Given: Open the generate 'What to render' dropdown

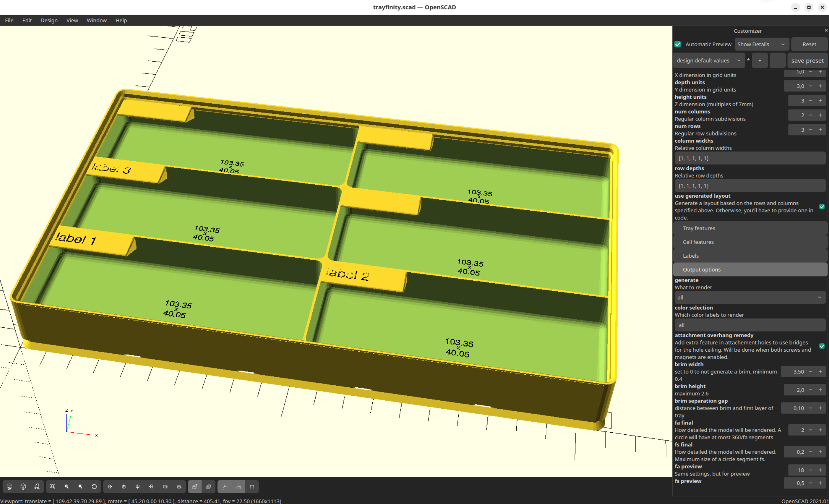Looking at the screenshot, I should 750,298.
